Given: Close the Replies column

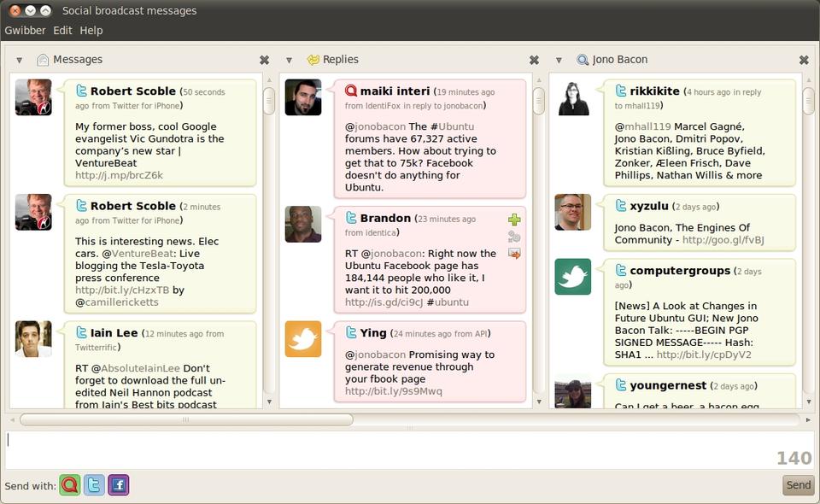Looking at the screenshot, I should pyautogui.click(x=534, y=60).
